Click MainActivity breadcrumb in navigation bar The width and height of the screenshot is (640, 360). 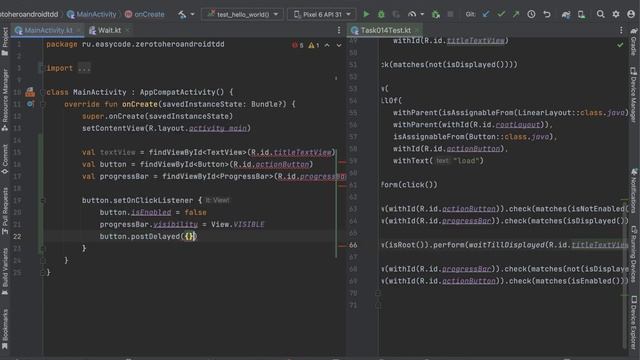(x=92, y=14)
